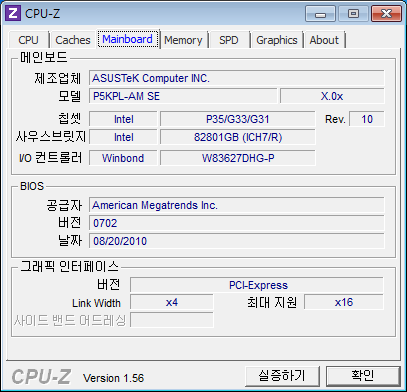This screenshot has height=392, width=407.
Task: Click the ASUSTeK Computer INC. manufacturer field
Action: click(237, 78)
